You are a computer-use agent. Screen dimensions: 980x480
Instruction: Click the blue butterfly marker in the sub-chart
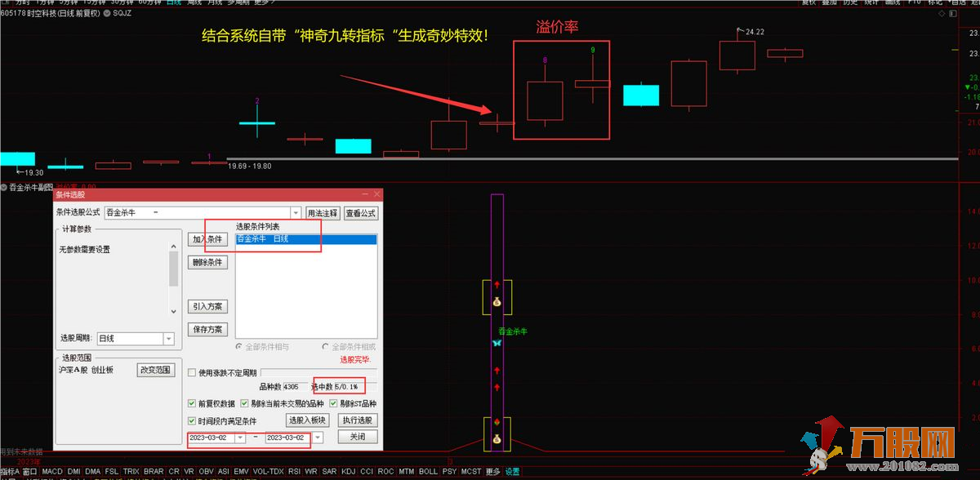point(497,344)
